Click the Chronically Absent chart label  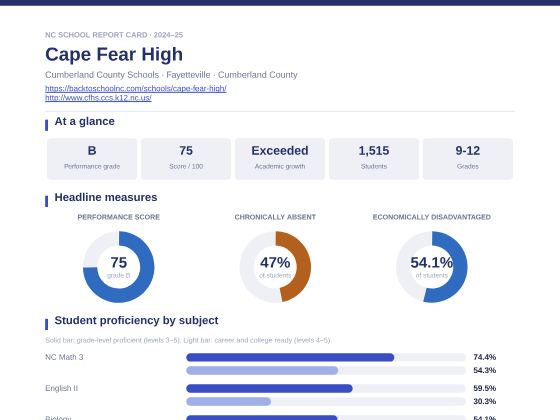[x=275, y=217]
